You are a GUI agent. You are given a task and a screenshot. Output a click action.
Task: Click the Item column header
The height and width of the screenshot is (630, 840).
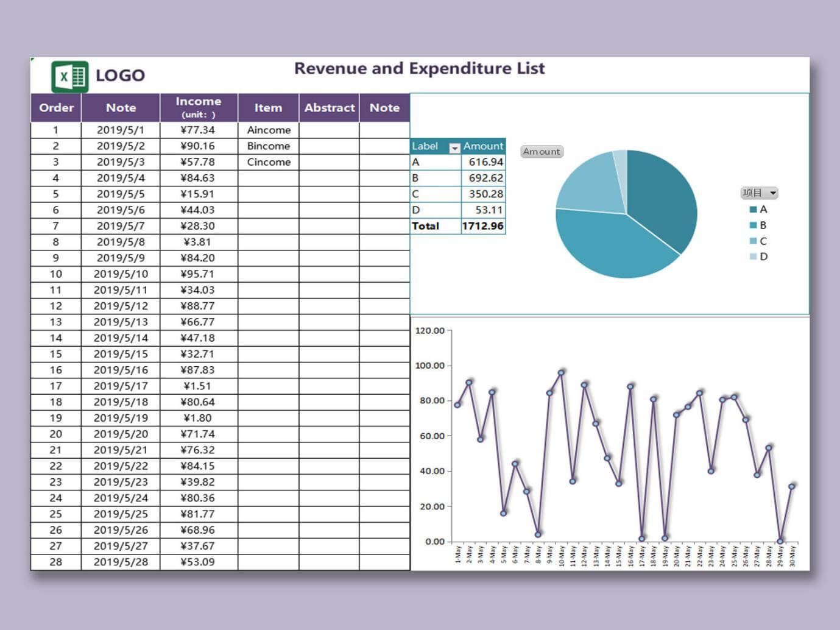click(268, 108)
